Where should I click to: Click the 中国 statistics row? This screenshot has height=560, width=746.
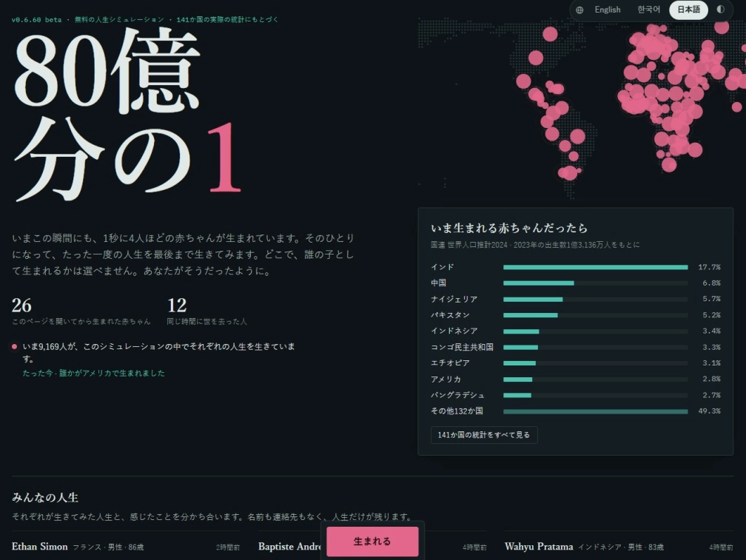(576, 283)
